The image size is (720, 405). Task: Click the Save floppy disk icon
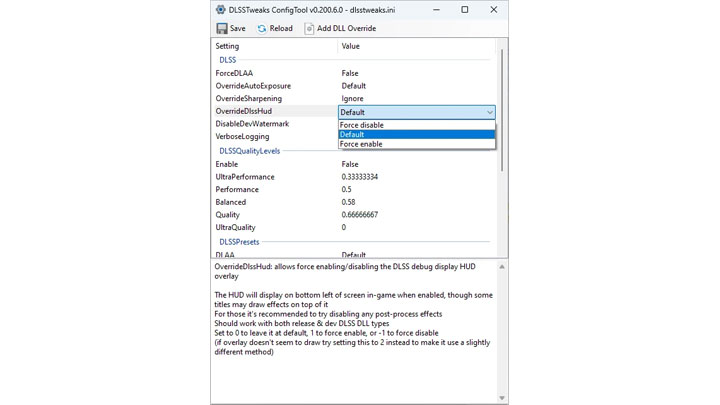(x=222, y=28)
